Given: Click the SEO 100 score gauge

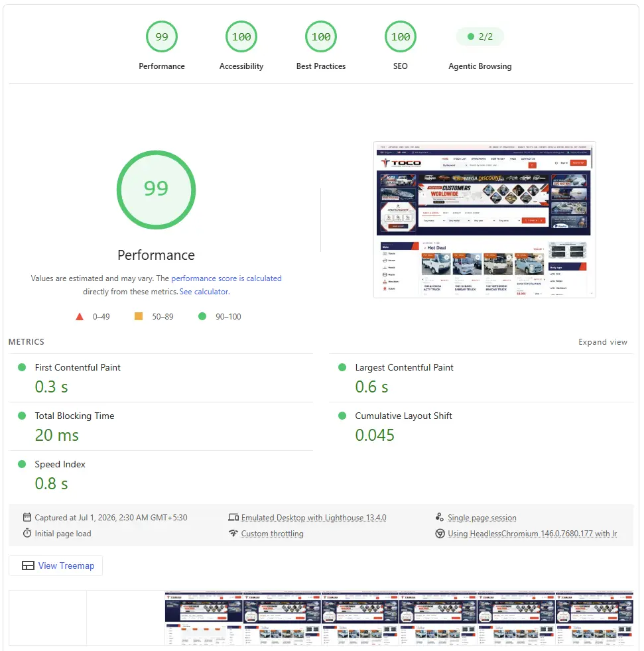Looking at the screenshot, I should pos(401,36).
